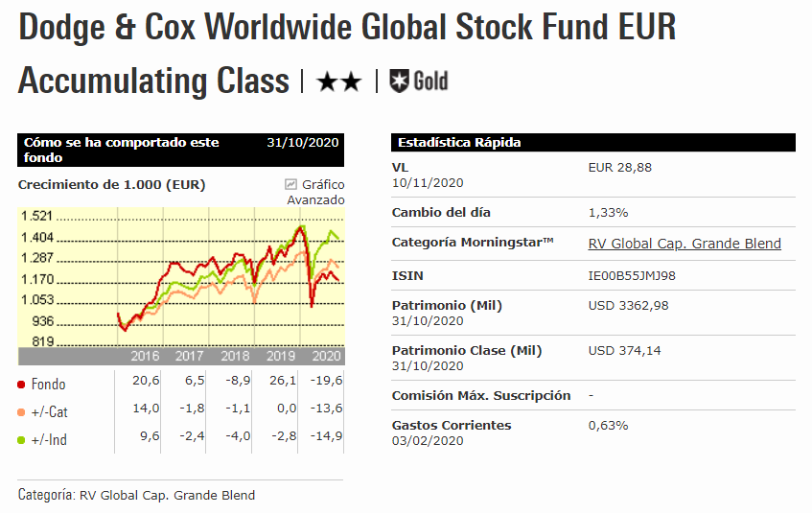812x514 pixels.
Task: Click the red Fondo legend dot
Action: (21, 385)
